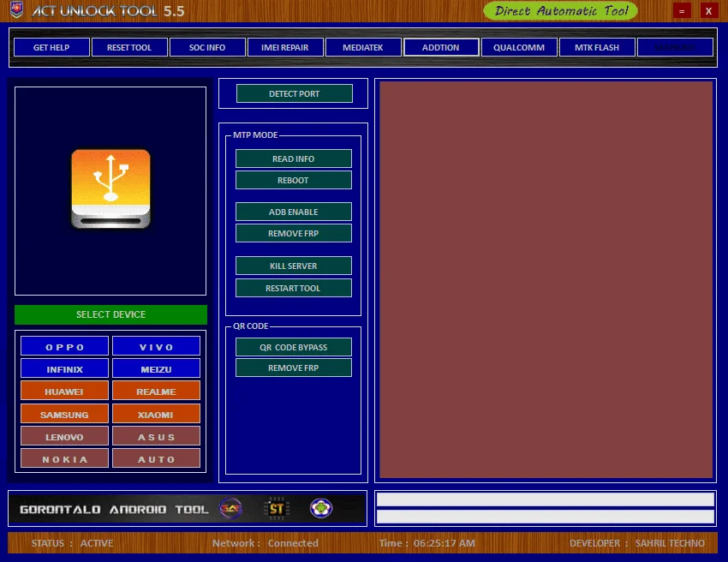Click the round red-blue logo in footer banner
Image resolution: width=728 pixels, height=562 pixels.
pos(230,508)
